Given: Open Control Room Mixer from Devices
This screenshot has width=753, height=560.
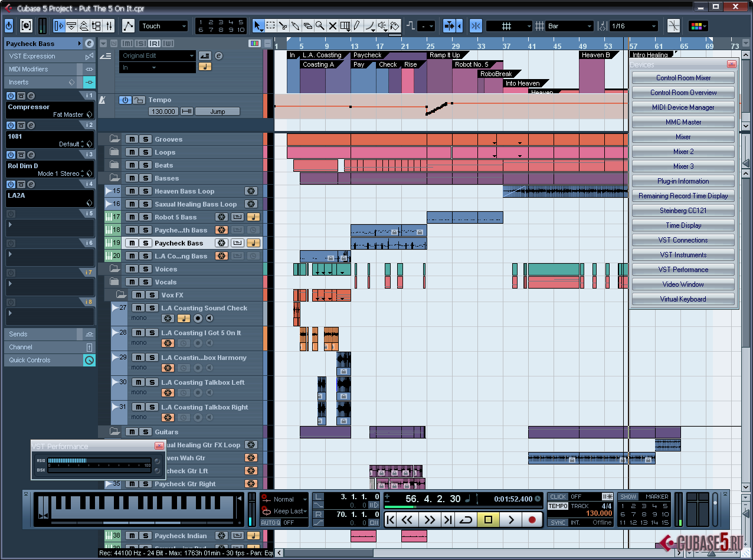Looking at the screenshot, I should 683,78.
